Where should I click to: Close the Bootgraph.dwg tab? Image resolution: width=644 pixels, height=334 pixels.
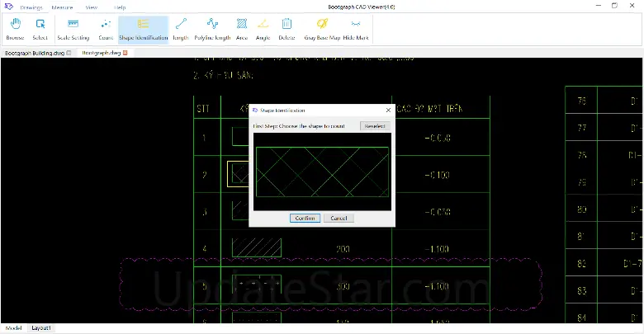[125, 53]
